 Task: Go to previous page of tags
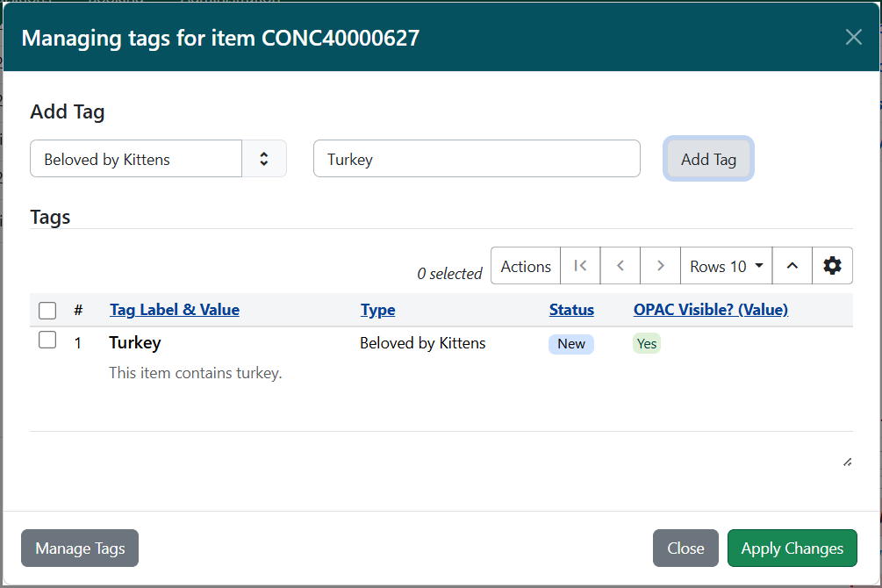620,265
